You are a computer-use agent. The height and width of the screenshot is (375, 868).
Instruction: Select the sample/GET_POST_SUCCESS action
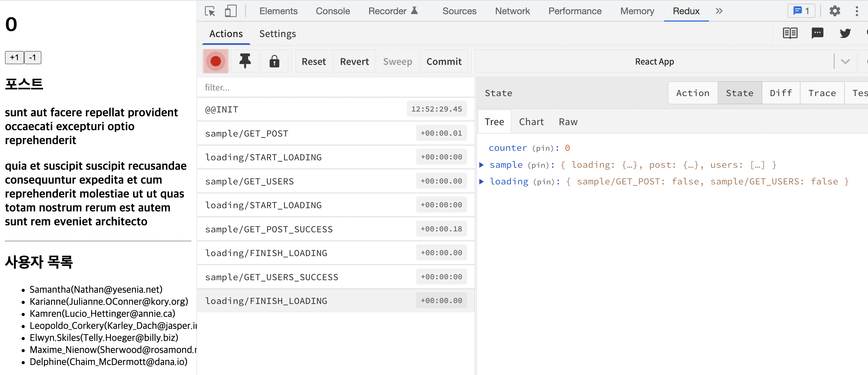pos(336,229)
